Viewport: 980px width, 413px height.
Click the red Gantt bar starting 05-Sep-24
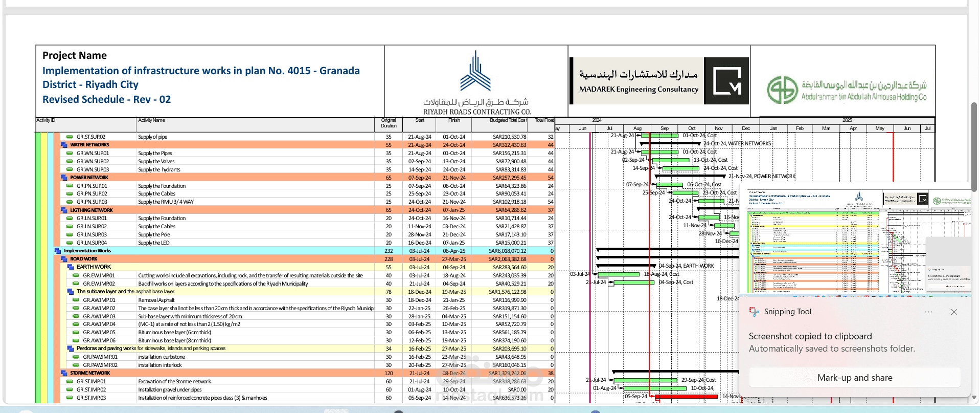coord(686,397)
